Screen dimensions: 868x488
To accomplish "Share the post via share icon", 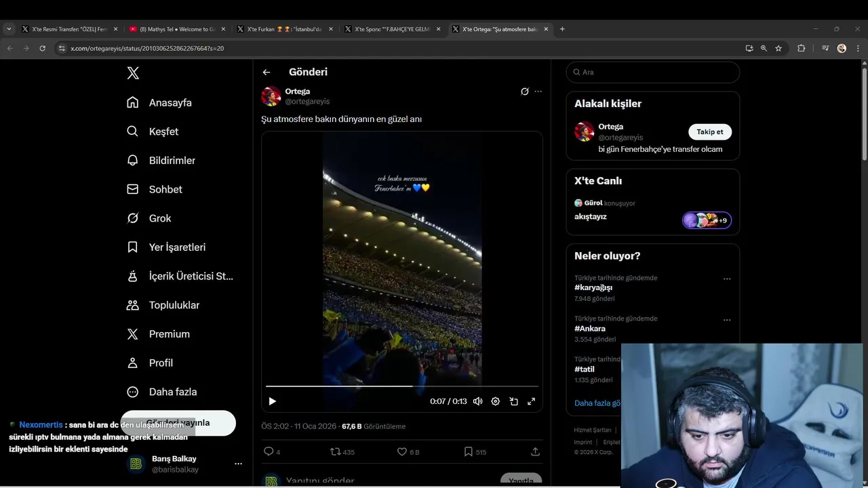I will coord(535,451).
